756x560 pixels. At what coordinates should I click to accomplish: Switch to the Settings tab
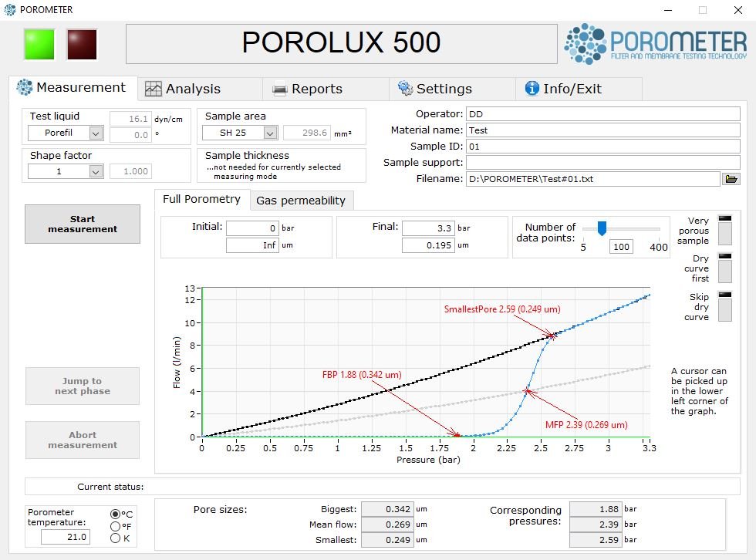pyautogui.click(x=452, y=89)
